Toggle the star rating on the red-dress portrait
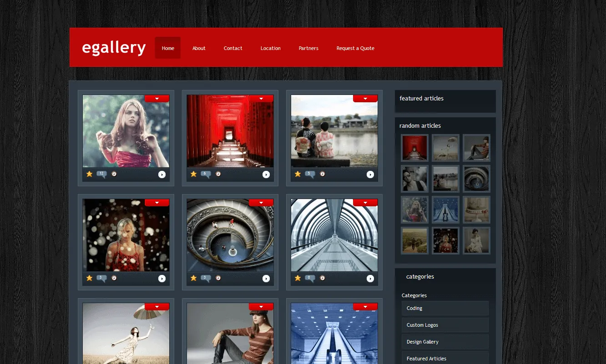 [89, 174]
